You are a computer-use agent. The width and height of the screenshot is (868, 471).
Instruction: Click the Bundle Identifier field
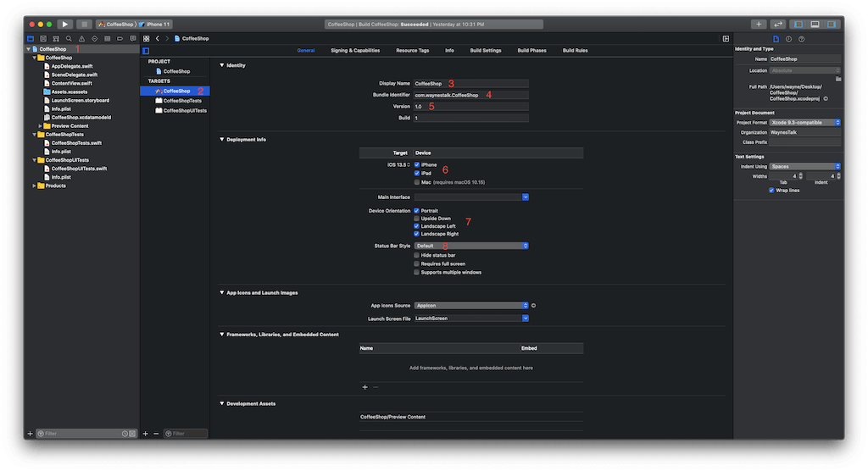471,95
